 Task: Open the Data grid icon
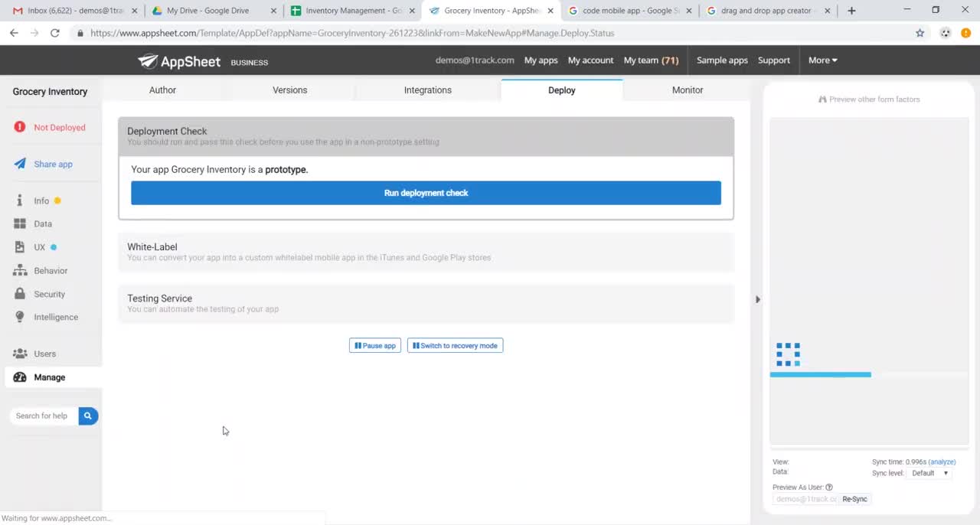20,223
